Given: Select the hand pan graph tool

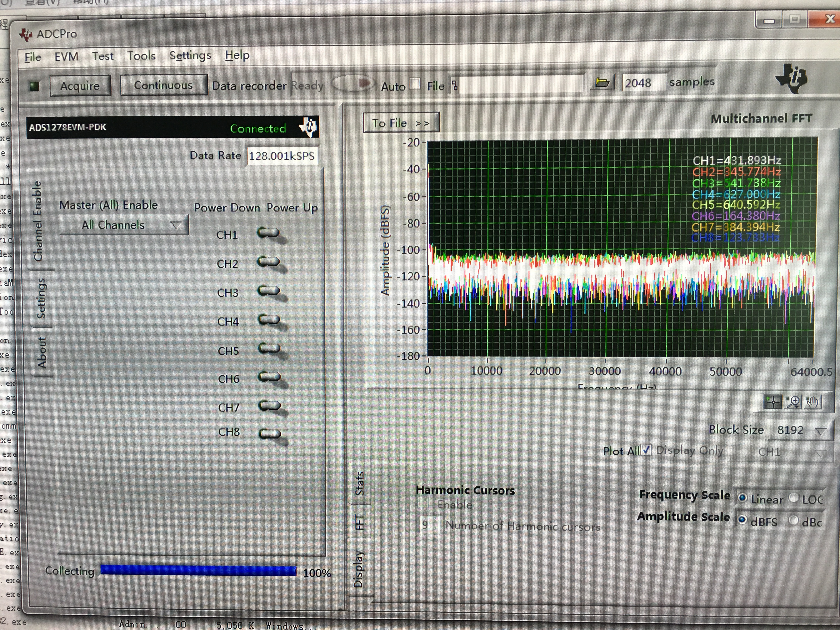Looking at the screenshot, I should [x=812, y=402].
